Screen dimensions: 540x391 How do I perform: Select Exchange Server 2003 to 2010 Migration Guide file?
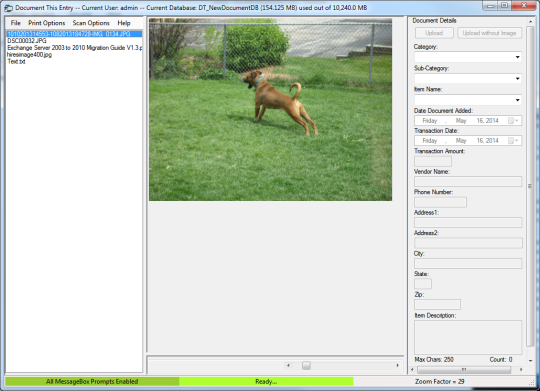(74, 48)
